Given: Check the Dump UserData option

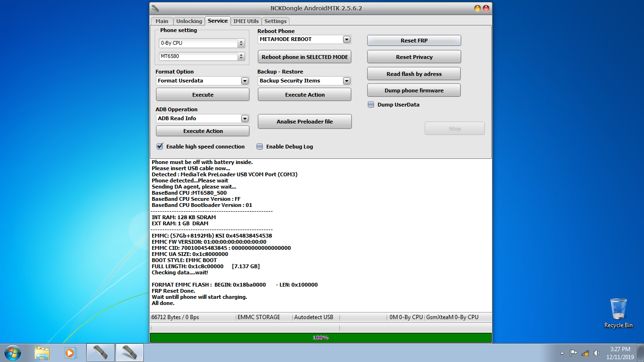Looking at the screenshot, I should (371, 105).
